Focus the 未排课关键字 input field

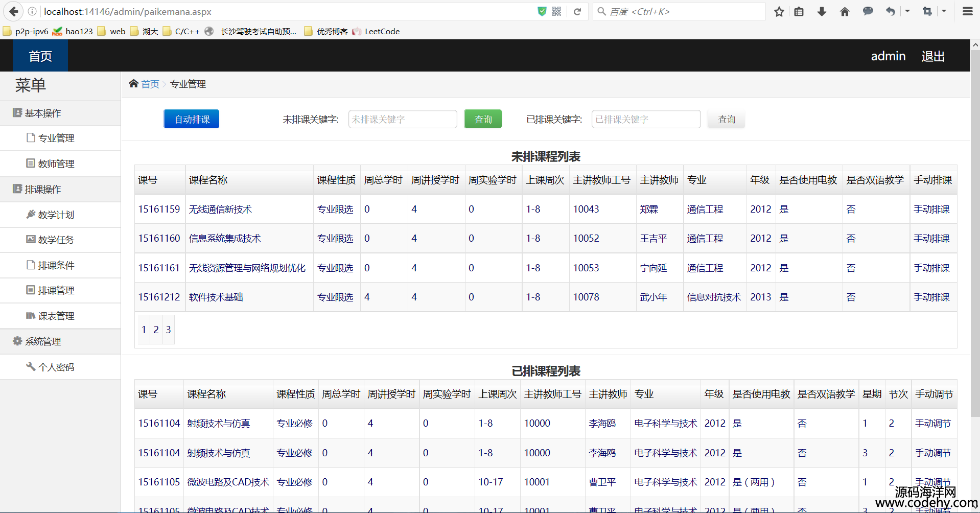(x=402, y=119)
